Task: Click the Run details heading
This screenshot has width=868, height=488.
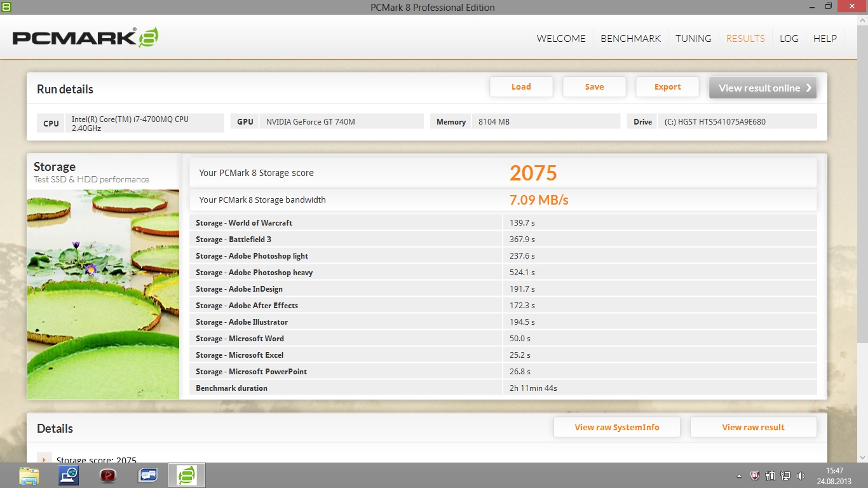Action: pyautogui.click(x=65, y=90)
